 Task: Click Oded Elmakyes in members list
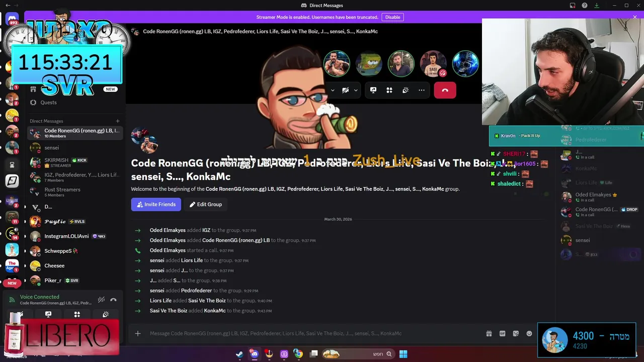599,197
